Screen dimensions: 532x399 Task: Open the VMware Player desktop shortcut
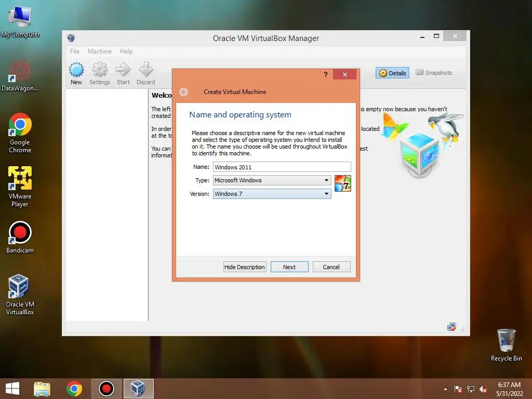pos(20,187)
